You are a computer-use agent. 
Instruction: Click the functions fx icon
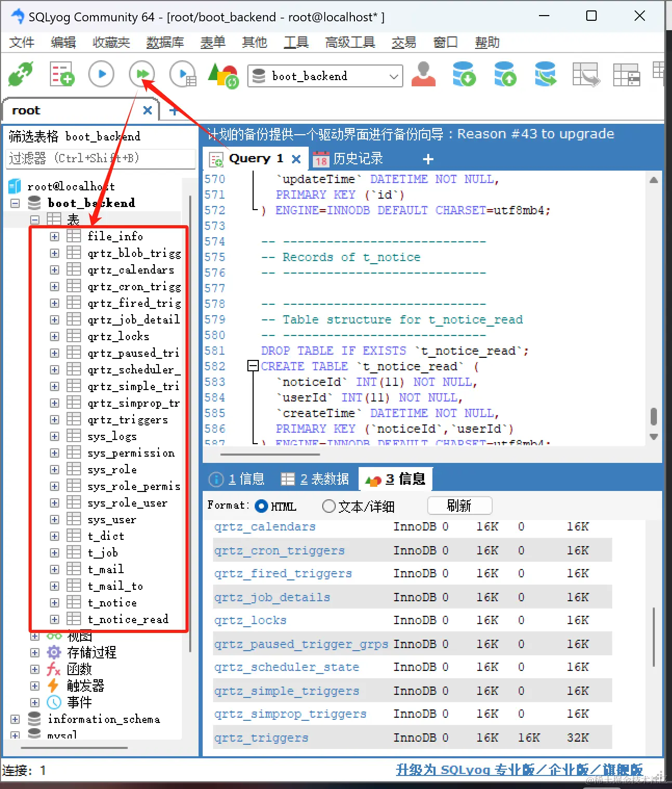click(54, 669)
